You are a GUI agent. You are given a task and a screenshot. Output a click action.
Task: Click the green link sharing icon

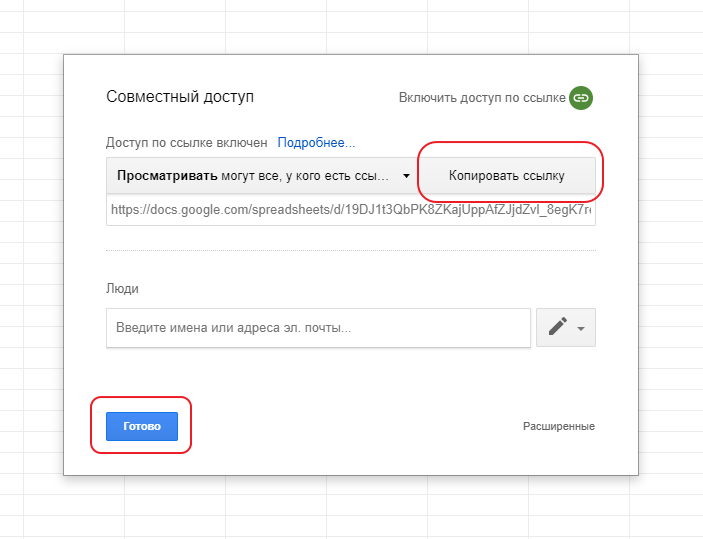[581, 98]
